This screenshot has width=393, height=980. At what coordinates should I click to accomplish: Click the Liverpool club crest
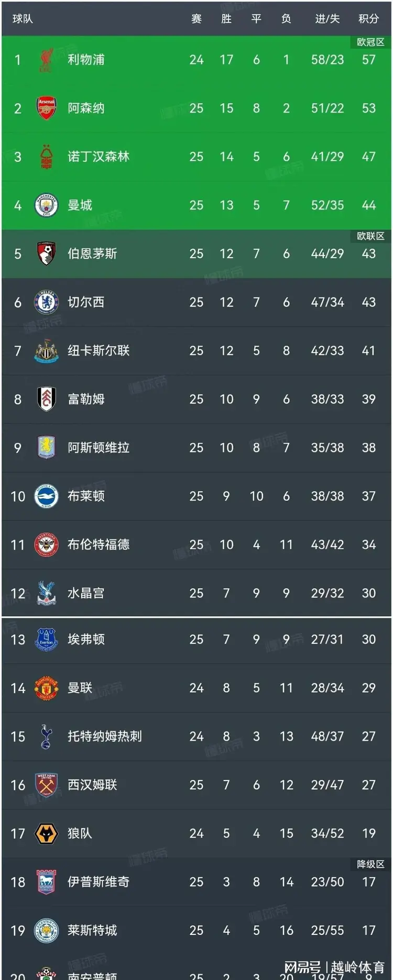(x=46, y=60)
